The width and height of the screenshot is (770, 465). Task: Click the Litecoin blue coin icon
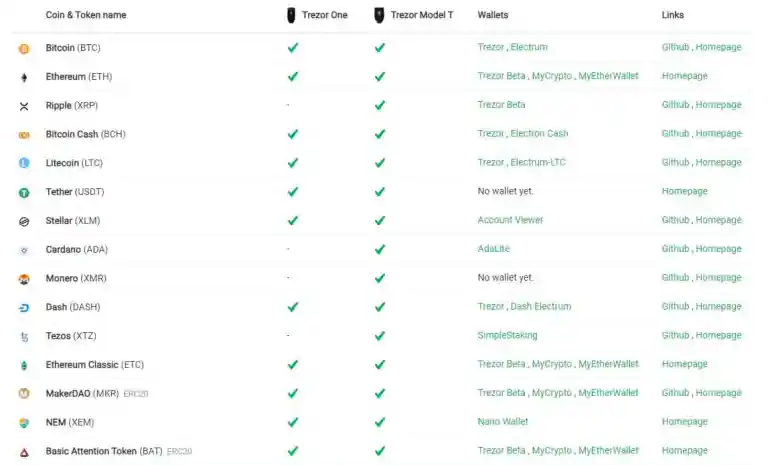[x=24, y=163]
